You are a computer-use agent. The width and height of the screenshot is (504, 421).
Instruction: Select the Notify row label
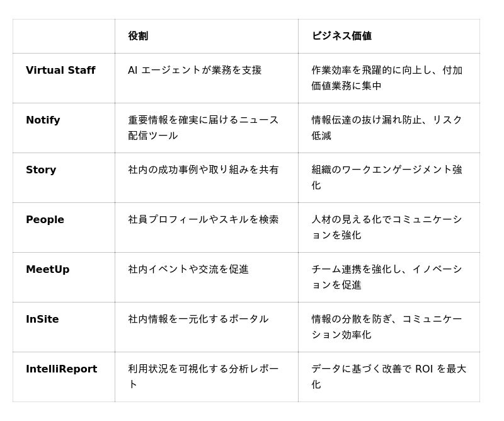43,120
